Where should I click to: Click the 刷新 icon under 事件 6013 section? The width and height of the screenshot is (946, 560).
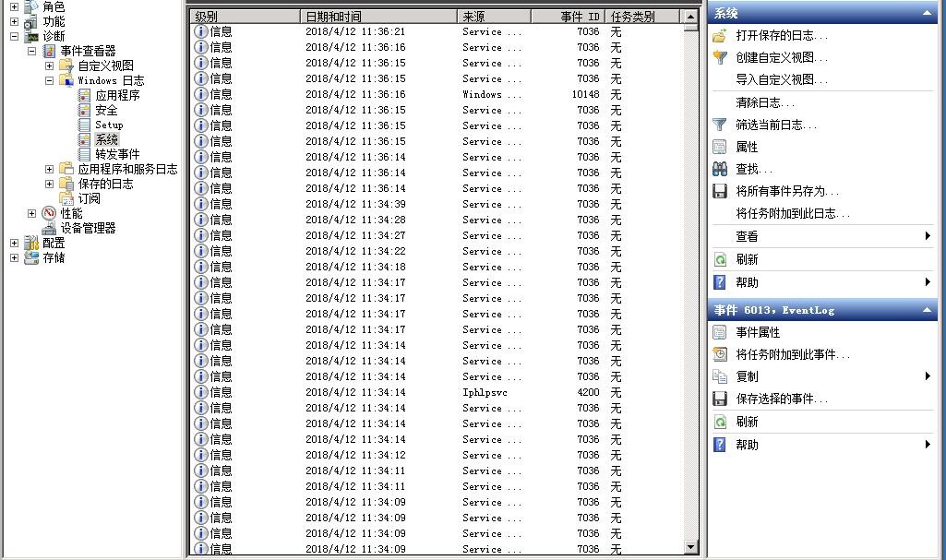(x=719, y=422)
